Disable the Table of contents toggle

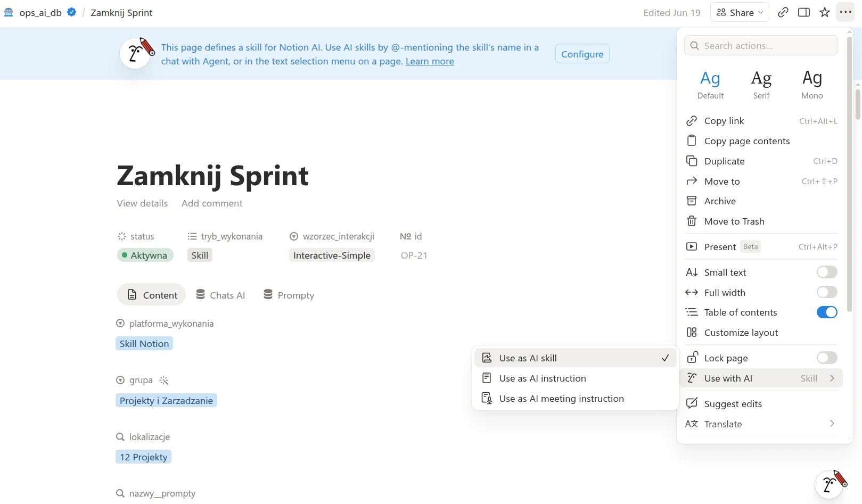pyautogui.click(x=827, y=312)
